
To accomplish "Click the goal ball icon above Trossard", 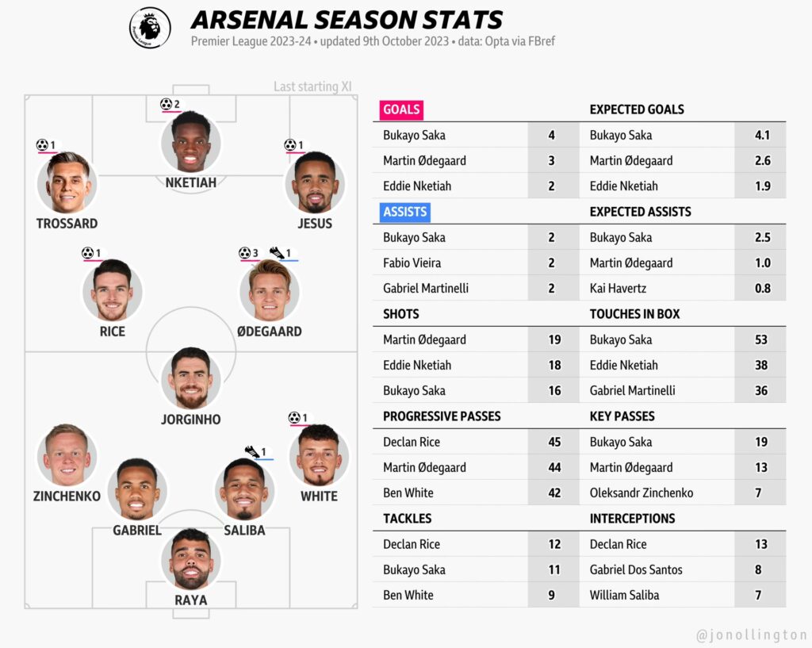I will pyautogui.click(x=42, y=145).
